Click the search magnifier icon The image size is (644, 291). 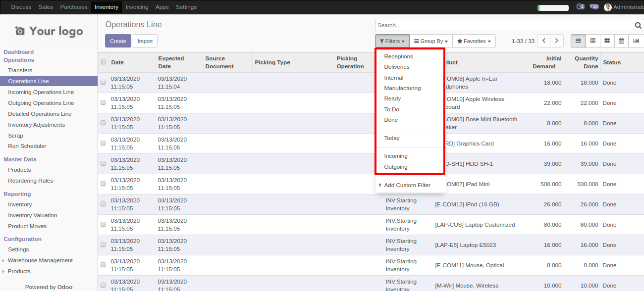(638, 26)
